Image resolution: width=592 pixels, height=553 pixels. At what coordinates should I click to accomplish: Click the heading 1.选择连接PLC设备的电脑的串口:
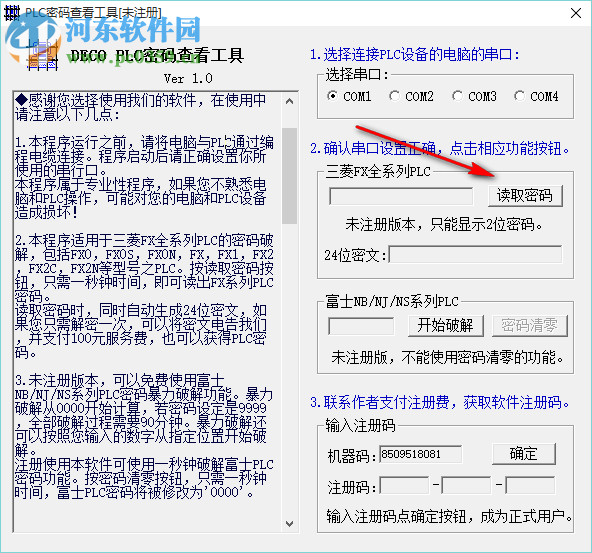point(415,55)
